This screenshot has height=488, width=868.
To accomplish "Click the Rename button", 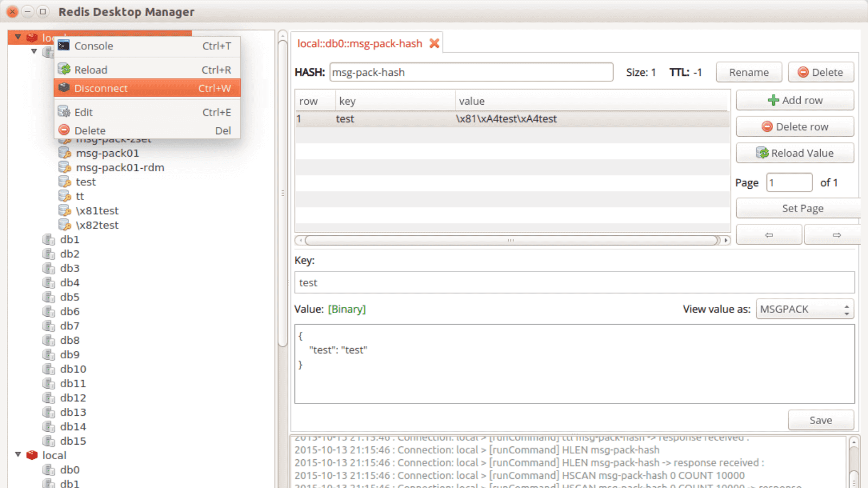I will (x=749, y=72).
